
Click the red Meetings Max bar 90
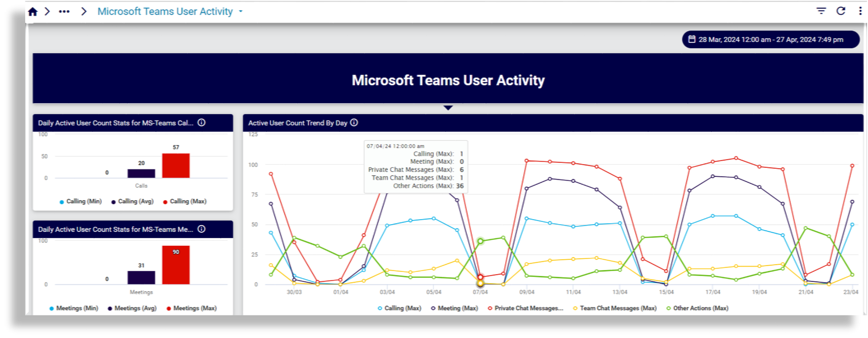[176, 265]
